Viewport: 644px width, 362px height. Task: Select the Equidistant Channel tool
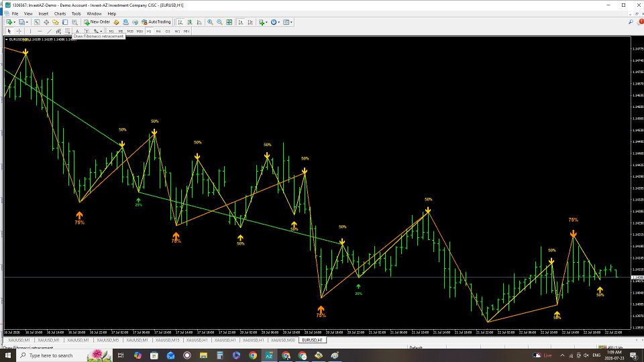pyautogui.click(x=58, y=32)
